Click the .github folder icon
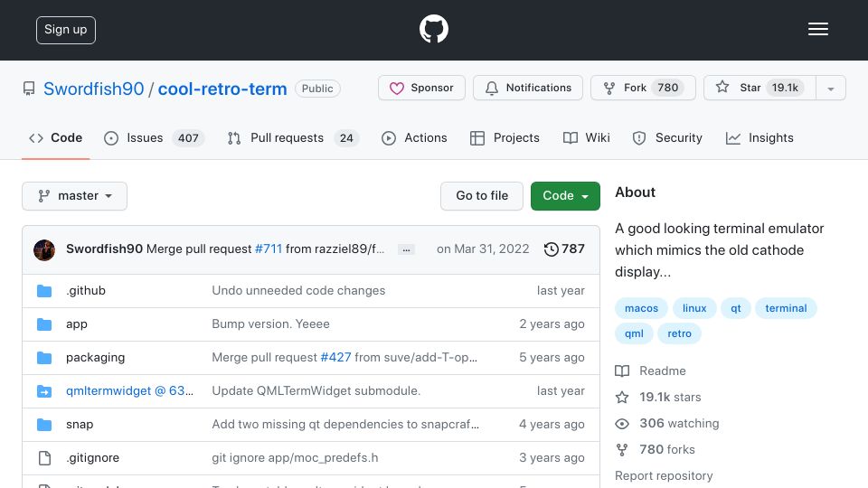This screenshot has height=488, width=868. 44,291
